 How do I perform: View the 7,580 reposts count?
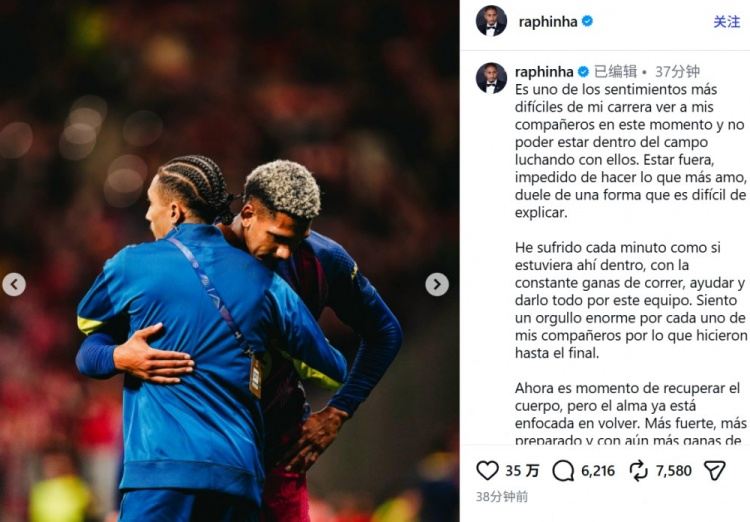(673, 471)
